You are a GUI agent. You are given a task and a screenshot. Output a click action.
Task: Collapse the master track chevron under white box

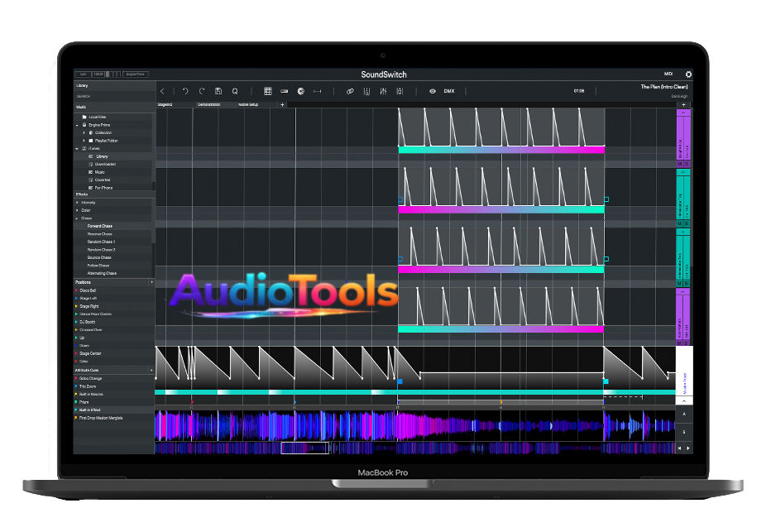click(x=684, y=400)
